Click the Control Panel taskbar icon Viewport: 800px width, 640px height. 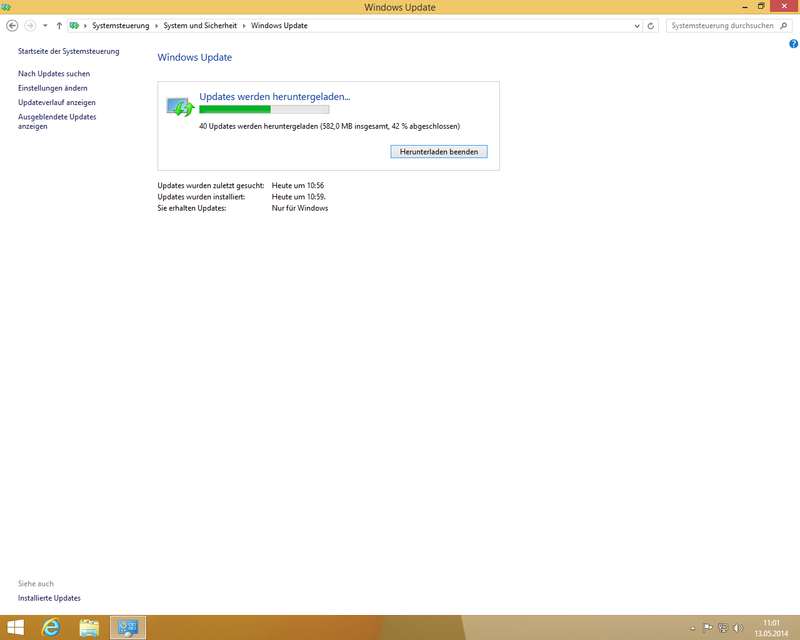128,627
